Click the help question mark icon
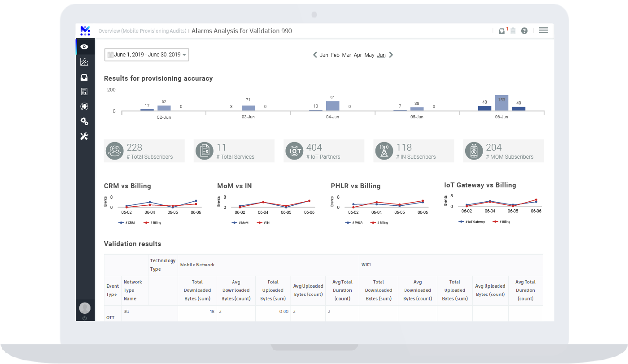 [x=524, y=31]
